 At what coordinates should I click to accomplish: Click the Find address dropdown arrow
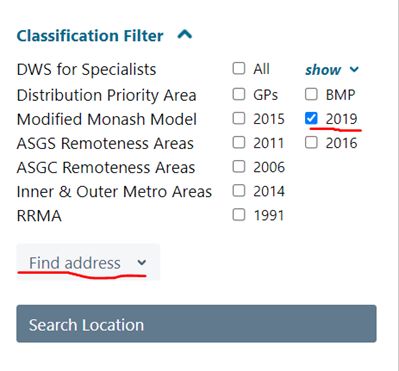142,263
